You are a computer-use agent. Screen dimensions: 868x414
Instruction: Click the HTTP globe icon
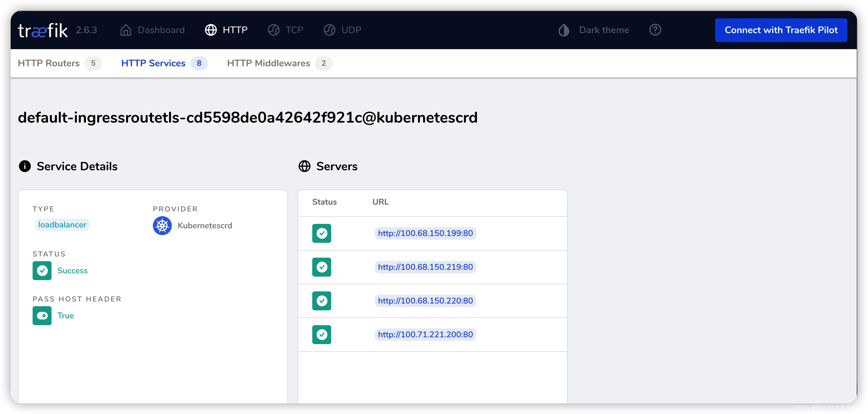point(211,30)
